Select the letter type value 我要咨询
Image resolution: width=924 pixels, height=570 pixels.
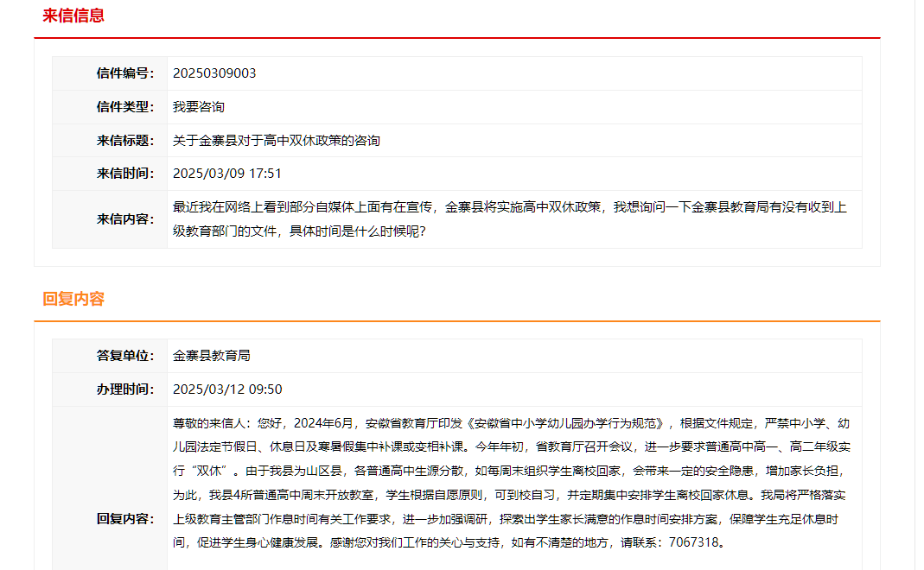click(199, 106)
